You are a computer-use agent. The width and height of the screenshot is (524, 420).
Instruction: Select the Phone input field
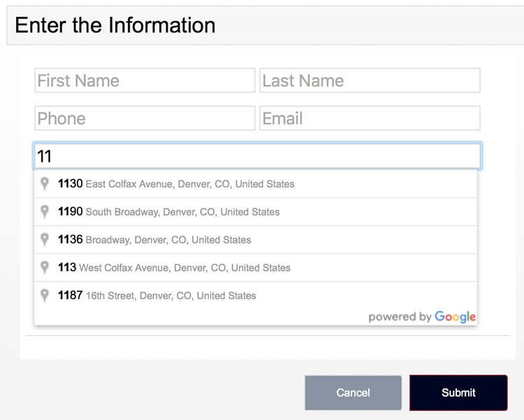pos(145,118)
